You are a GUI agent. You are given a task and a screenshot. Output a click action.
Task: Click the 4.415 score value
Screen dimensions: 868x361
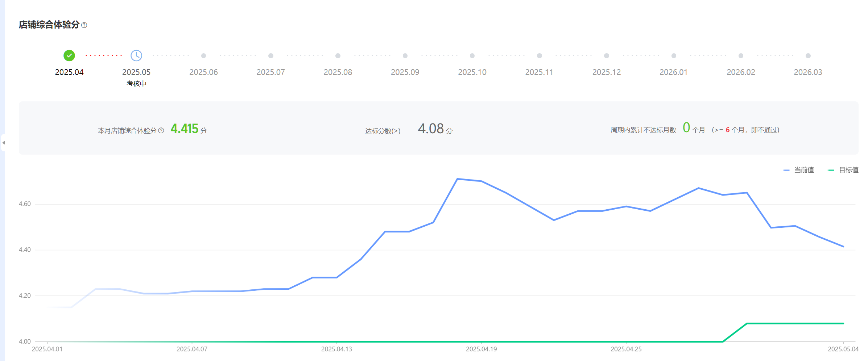(x=184, y=129)
